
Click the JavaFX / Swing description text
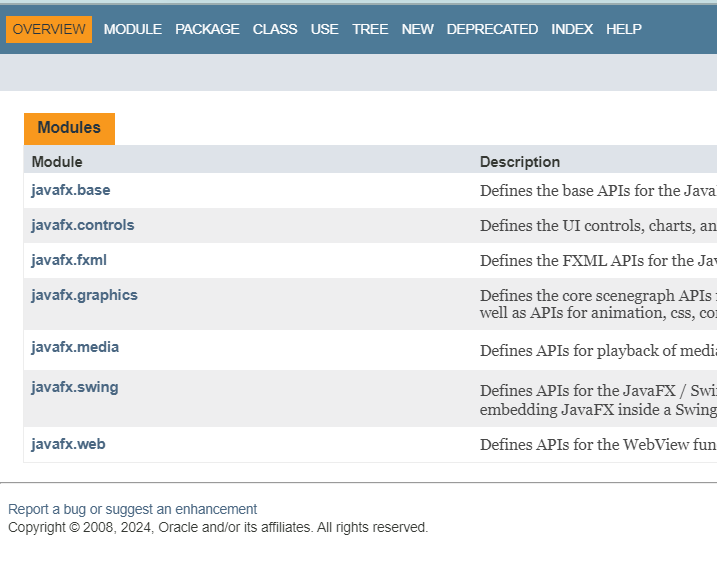pos(598,400)
